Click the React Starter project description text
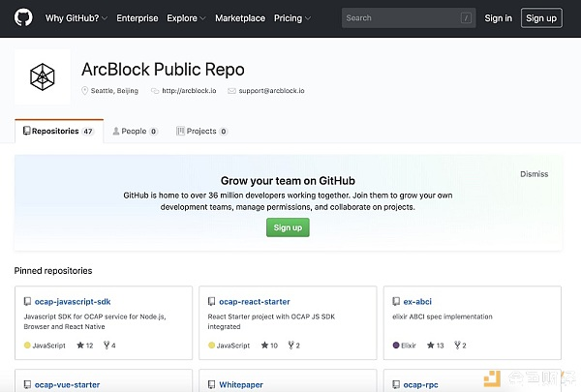 pos(271,321)
